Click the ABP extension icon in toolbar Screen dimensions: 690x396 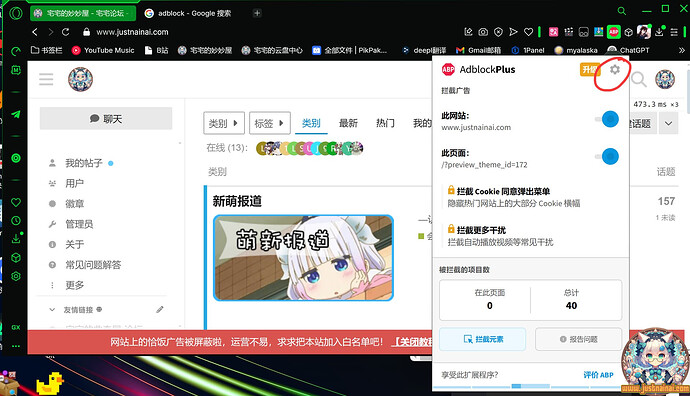613,32
